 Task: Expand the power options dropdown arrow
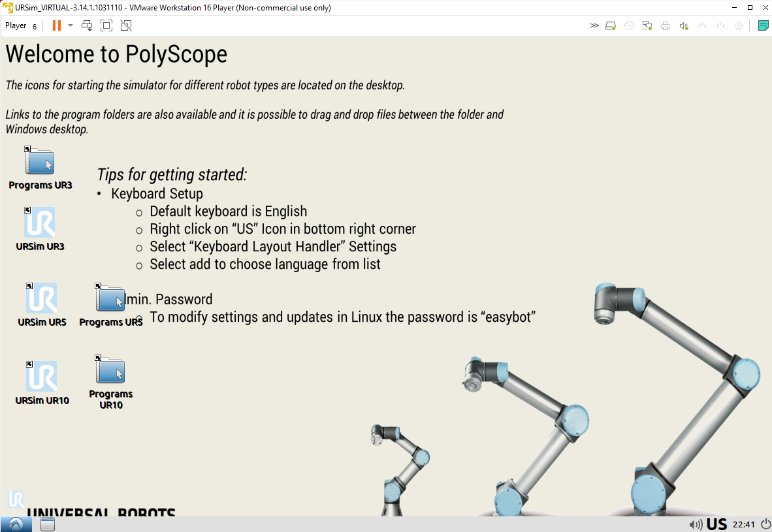[x=71, y=25]
